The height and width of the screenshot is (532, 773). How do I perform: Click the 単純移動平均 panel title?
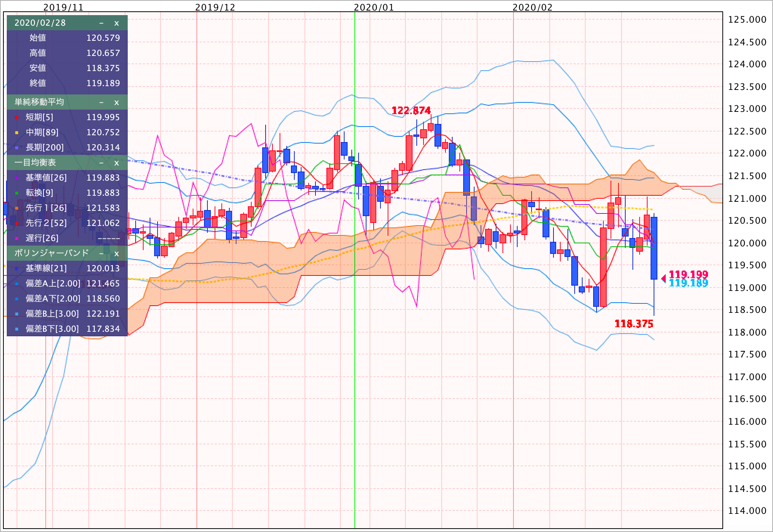[39, 102]
